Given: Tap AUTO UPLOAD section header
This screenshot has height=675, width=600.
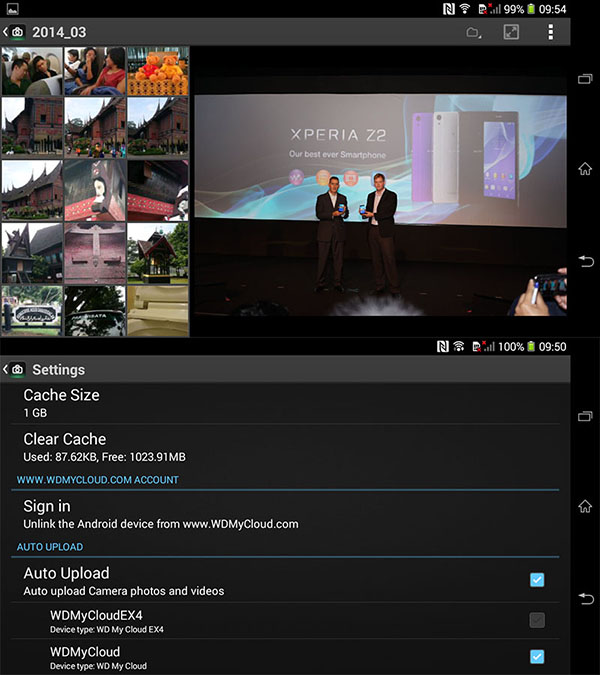Looking at the screenshot, I should coord(50,547).
